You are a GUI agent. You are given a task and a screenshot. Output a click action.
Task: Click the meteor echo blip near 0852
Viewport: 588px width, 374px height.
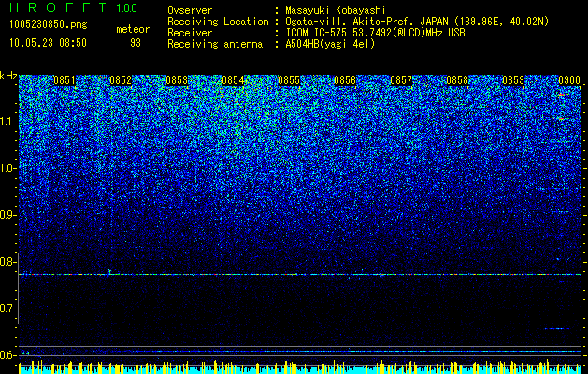point(109,271)
